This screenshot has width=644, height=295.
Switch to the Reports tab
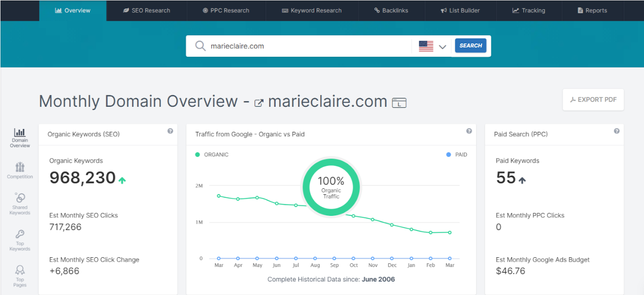pos(592,10)
